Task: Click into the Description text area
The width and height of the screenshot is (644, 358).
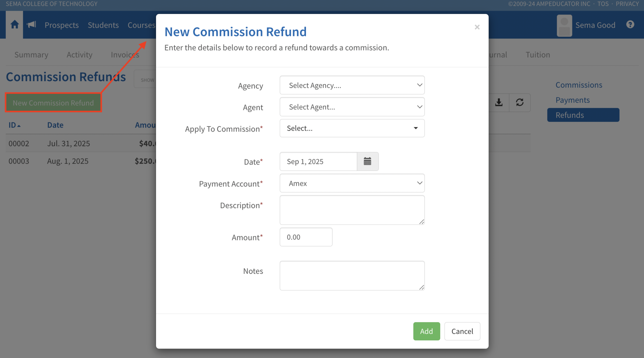Action: (352, 210)
